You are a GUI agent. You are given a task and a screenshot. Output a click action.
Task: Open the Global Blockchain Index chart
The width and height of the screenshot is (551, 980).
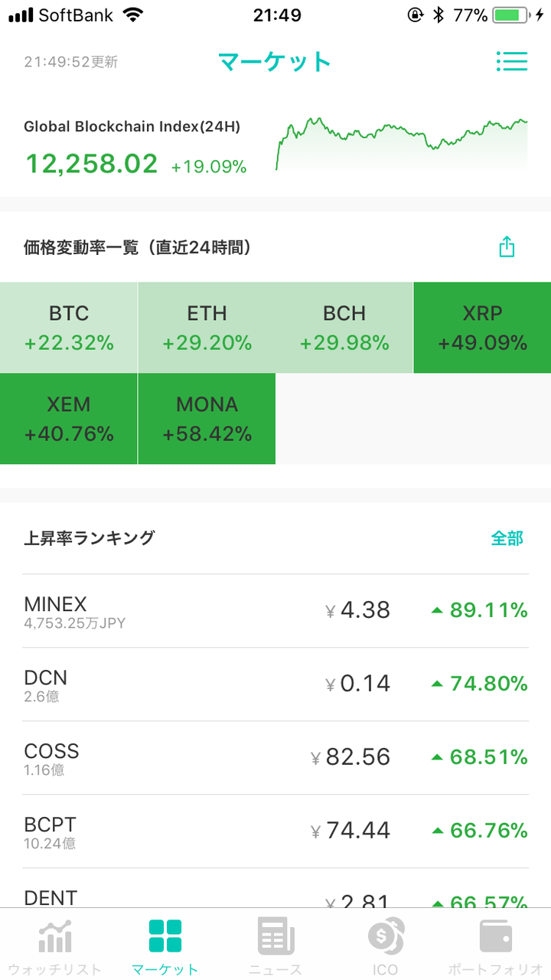tap(401, 144)
